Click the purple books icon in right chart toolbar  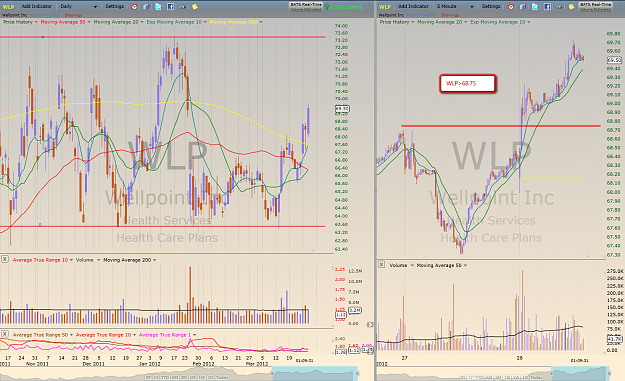pos(523,6)
